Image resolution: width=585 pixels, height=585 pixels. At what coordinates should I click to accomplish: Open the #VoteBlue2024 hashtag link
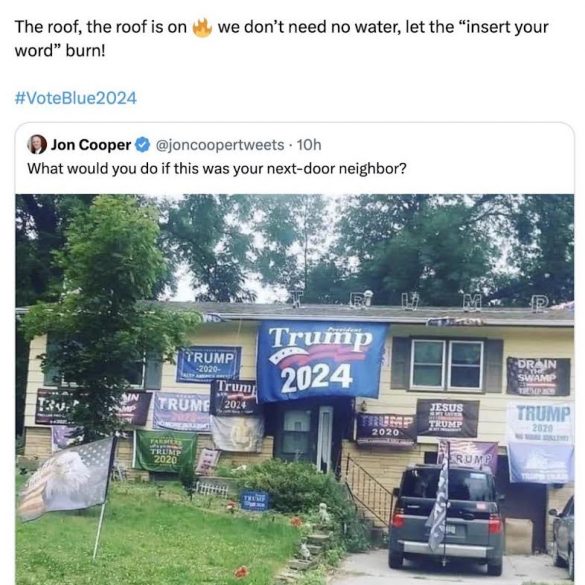pos(76,98)
